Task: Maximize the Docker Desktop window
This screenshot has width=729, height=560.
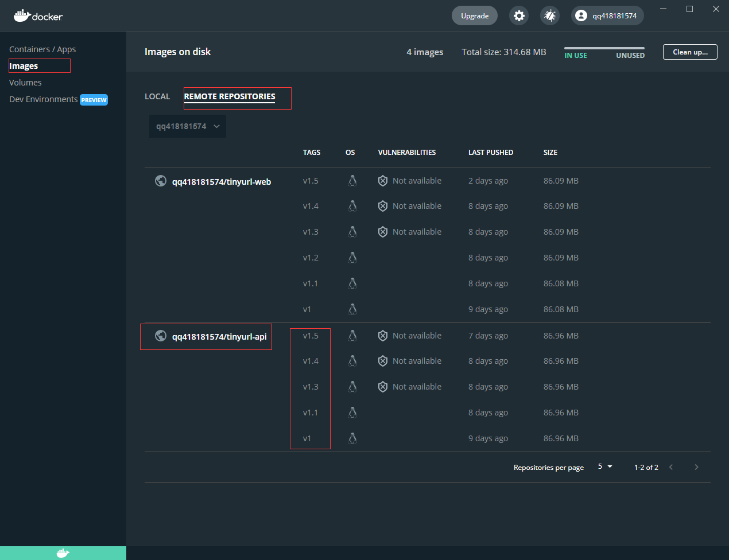Action: click(690, 9)
